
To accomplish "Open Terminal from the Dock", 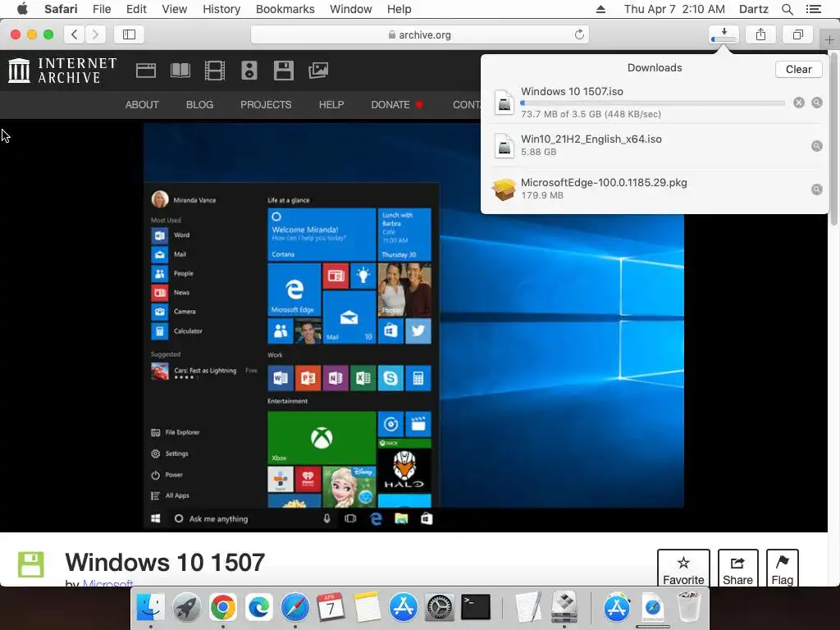I will coord(476,608).
